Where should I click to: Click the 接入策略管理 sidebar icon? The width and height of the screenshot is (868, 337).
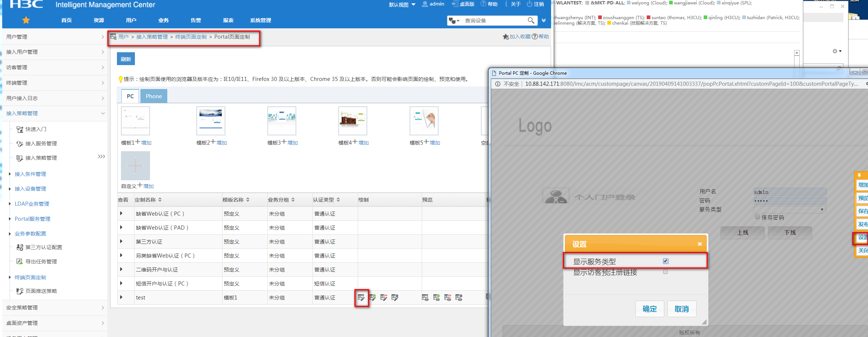coord(20,158)
